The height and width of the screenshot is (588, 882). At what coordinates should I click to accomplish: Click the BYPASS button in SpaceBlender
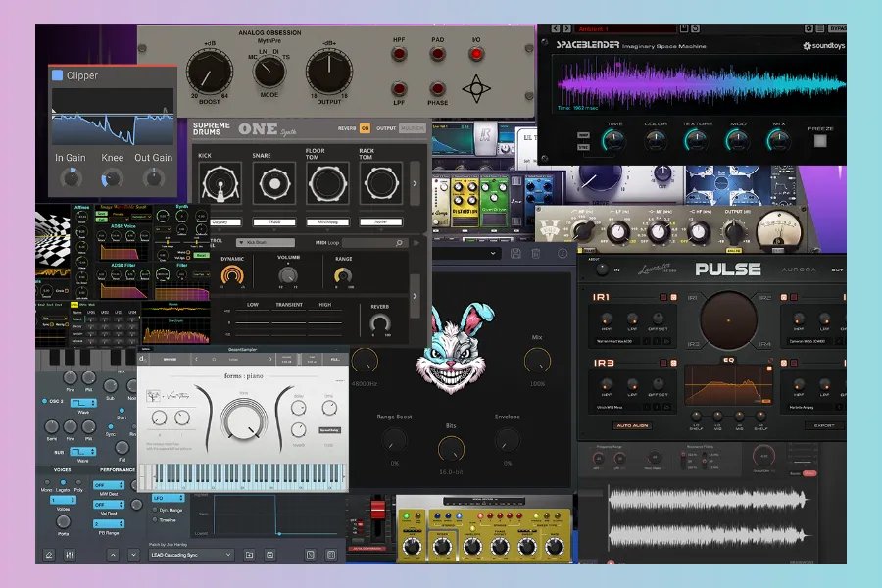click(x=837, y=28)
